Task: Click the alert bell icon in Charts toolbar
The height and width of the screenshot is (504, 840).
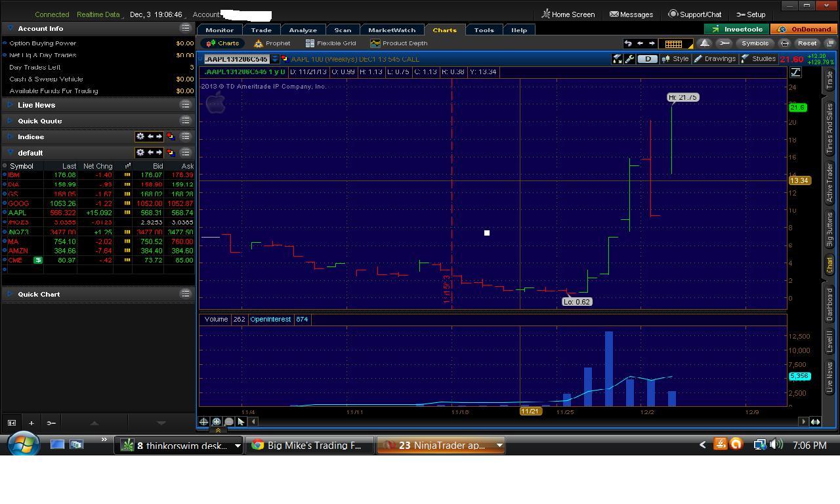Action: pyautogui.click(x=704, y=43)
